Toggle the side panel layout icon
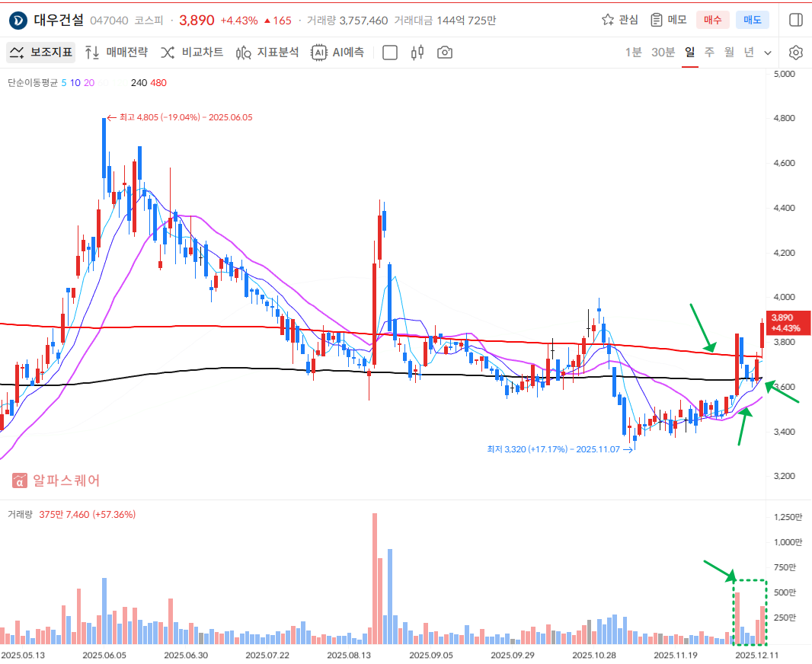 point(795,20)
